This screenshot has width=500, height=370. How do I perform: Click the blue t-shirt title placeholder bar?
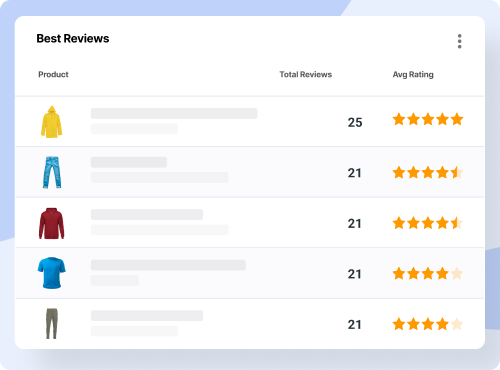tap(168, 265)
